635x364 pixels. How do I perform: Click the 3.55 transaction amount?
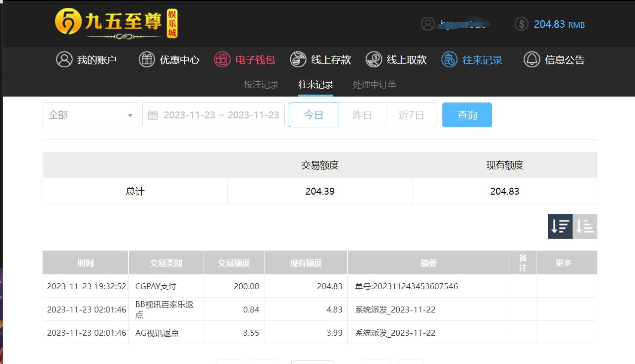(251, 333)
